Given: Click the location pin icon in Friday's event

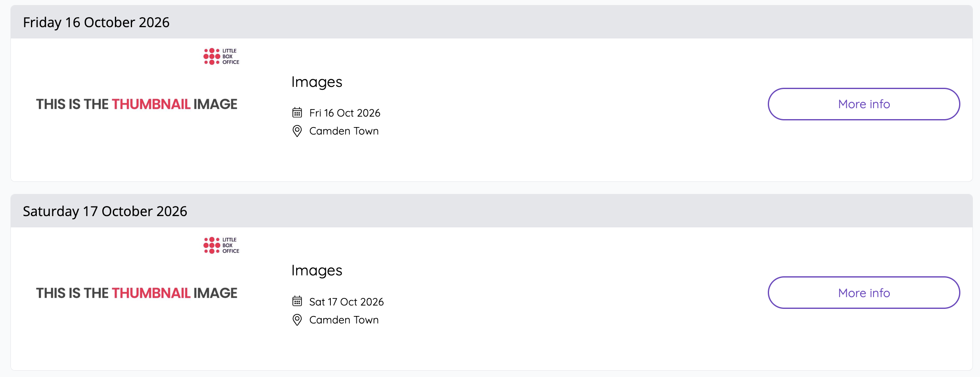Looking at the screenshot, I should click(x=297, y=131).
